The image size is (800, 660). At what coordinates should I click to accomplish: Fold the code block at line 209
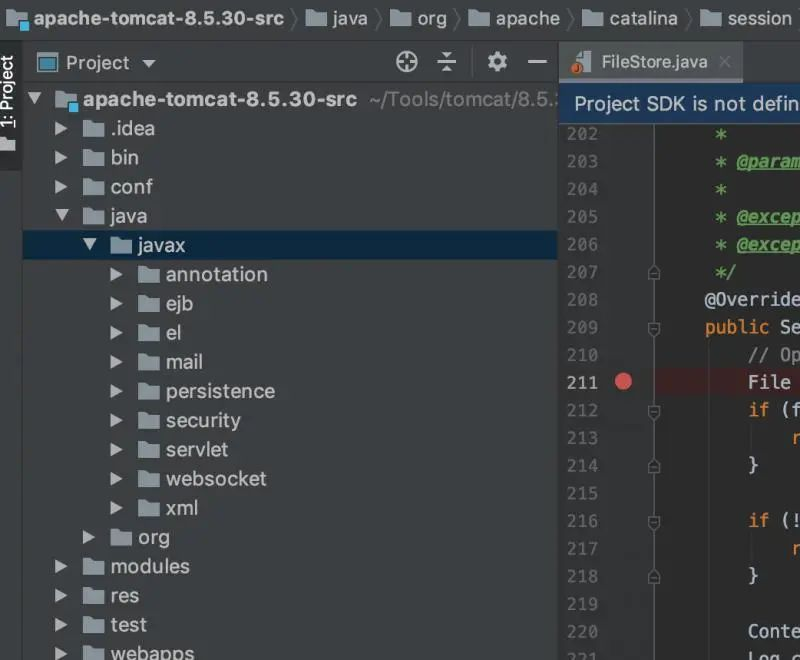pos(654,328)
